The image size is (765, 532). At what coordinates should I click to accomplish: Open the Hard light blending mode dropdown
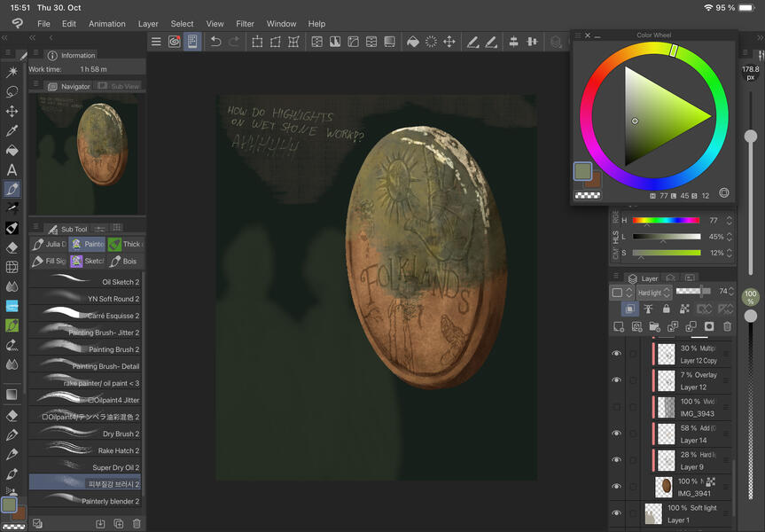tap(650, 293)
